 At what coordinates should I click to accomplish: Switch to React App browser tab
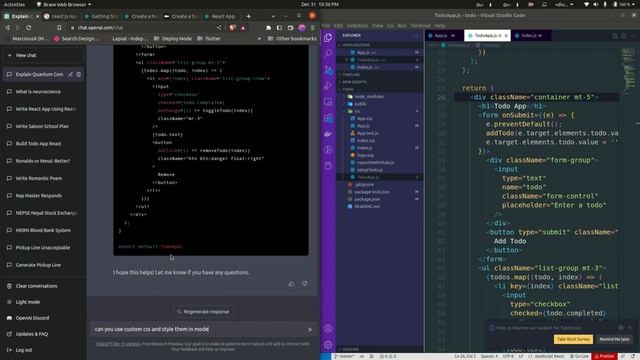pos(222,16)
